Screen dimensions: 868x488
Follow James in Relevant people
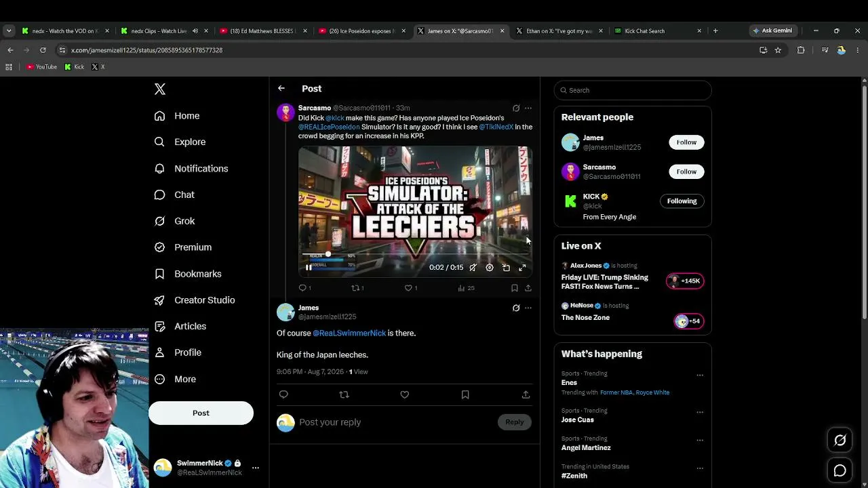686,142
